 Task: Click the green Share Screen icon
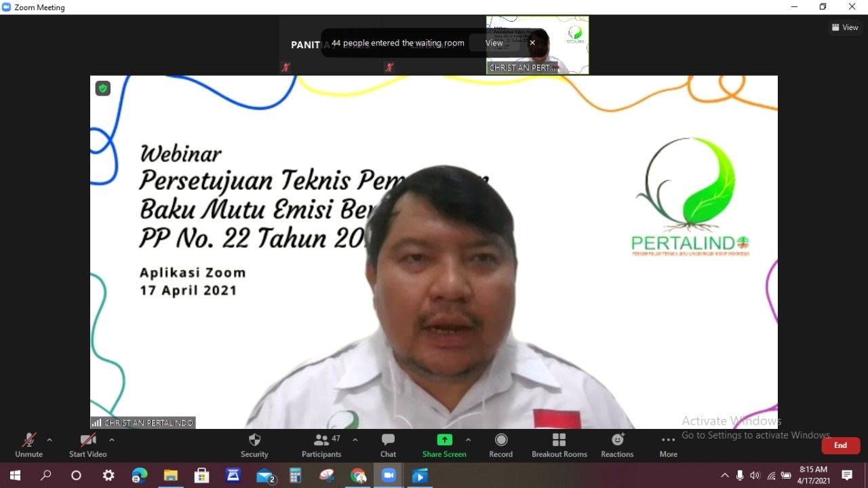coord(444,440)
